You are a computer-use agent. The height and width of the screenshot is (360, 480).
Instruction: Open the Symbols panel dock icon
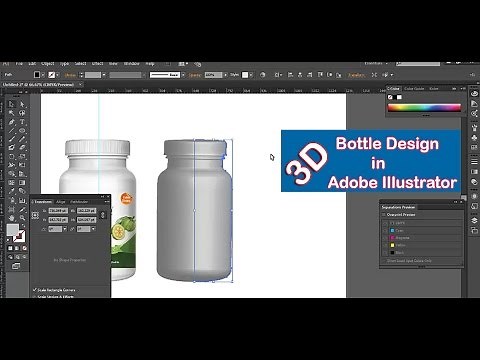(x=474, y=137)
